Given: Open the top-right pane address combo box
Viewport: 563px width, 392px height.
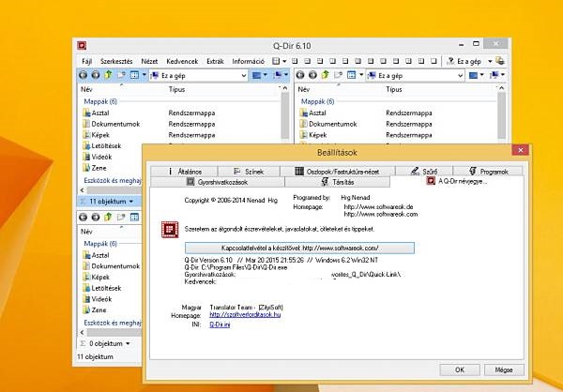Looking at the screenshot, I should tap(416, 75).
